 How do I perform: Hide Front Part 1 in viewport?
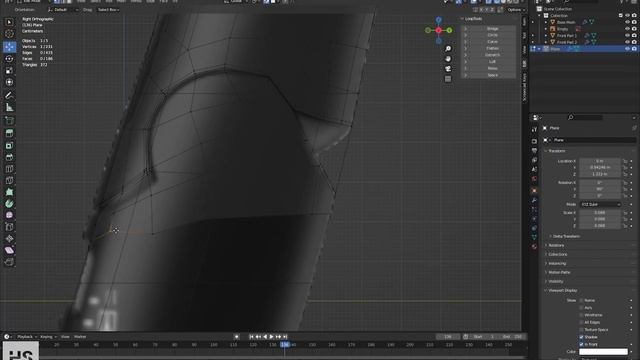point(627,36)
